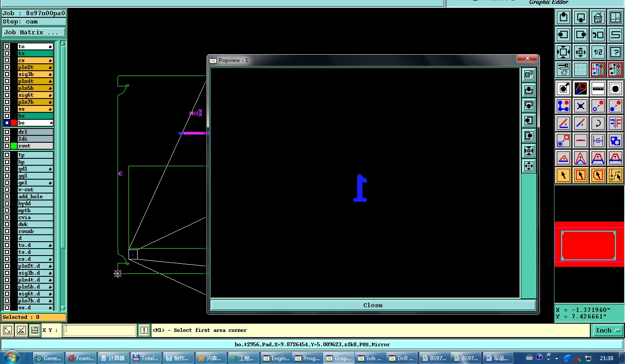This screenshot has height=364, width=625.
Task: Click the red board overview thumbnail
Action: pyautogui.click(x=589, y=244)
